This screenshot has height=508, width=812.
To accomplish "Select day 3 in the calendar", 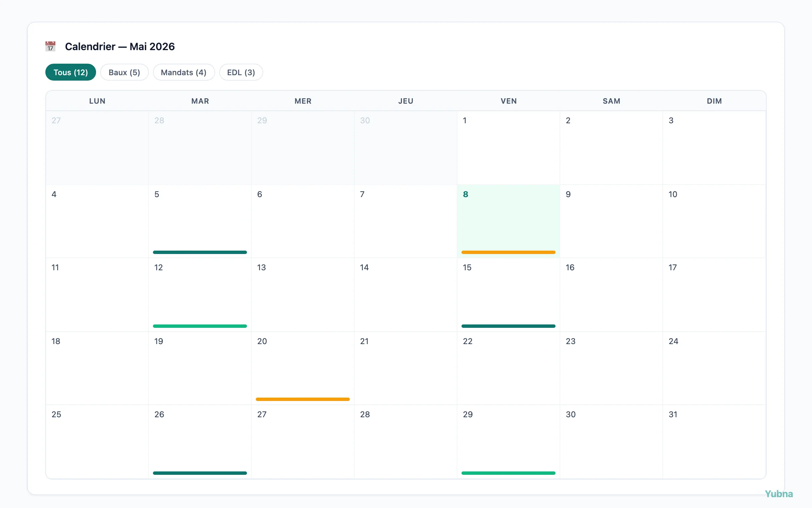I will tap(714, 148).
